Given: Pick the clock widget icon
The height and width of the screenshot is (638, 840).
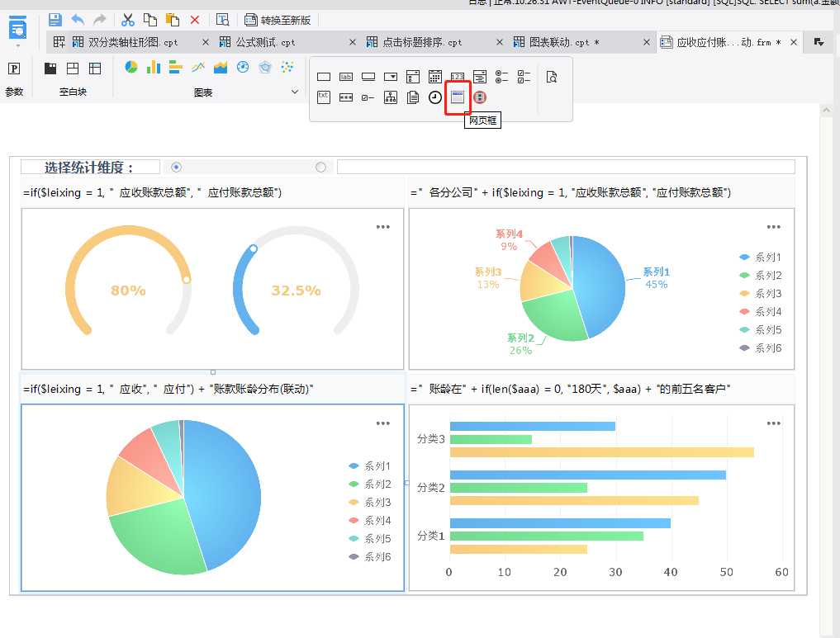Looking at the screenshot, I should [435, 97].
